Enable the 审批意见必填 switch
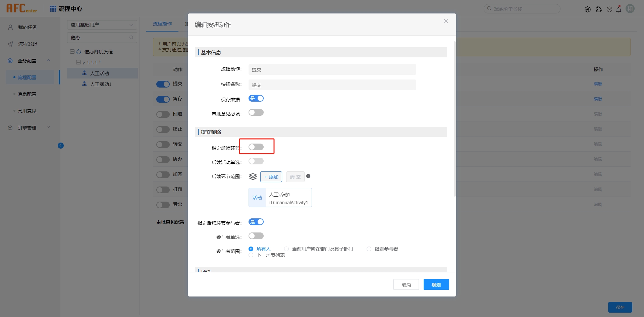The image size is (644, 317). (256, 112)
